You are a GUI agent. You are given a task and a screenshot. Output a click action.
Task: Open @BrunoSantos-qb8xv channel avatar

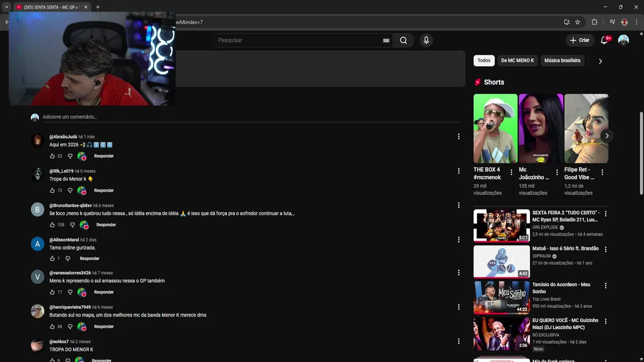(37, 209)
